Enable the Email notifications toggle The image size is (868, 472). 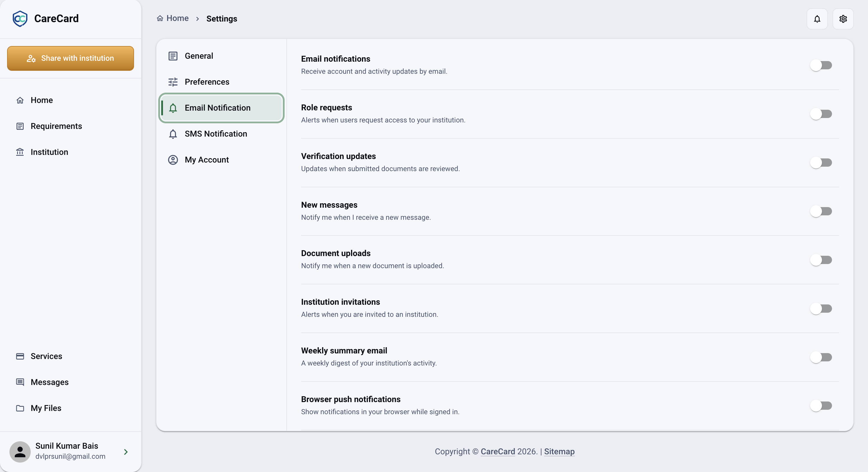[821, 65]
